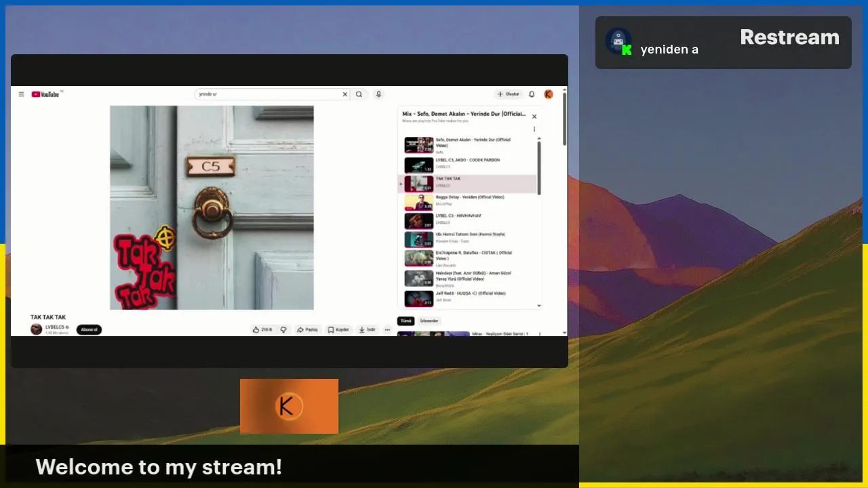
Task: Run search with the magnifier button
Action: coord(359,94)
